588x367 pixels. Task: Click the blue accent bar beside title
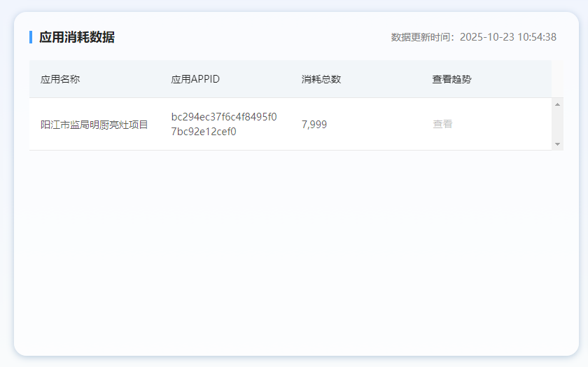(31, 37)
